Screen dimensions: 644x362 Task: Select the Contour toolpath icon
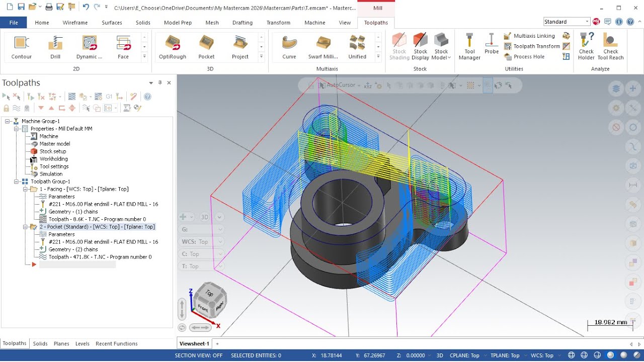[22, 48]
